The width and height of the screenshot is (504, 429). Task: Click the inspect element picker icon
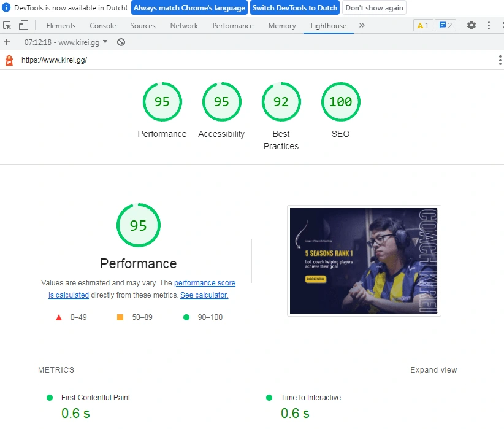[7, 25]
